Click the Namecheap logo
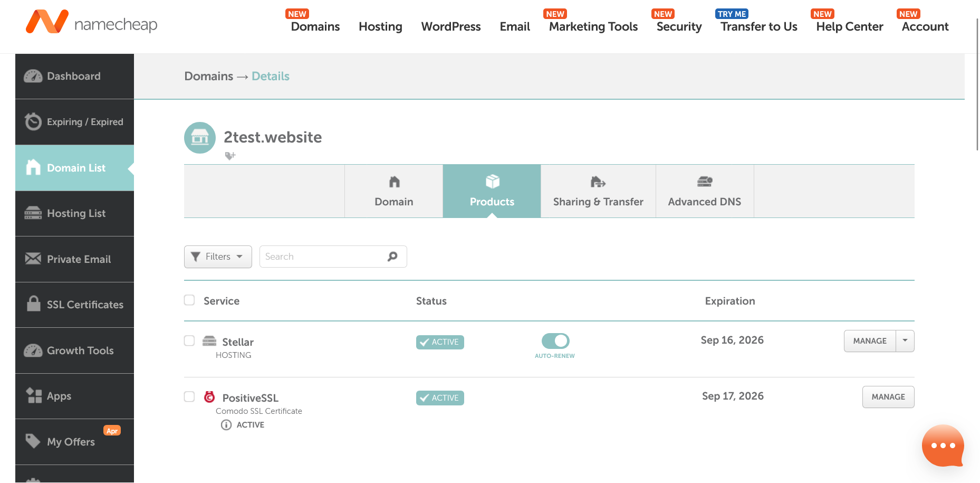Viewport: 980px width, 483px height. tap(92, 22)
